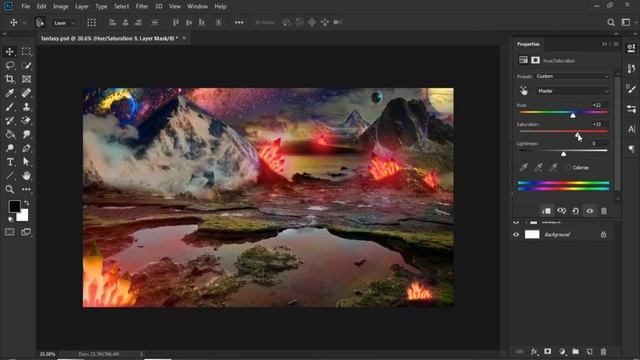Screen dimensions: 640x360
Task: Click the Align left edges button
Action: click(112, 22)
